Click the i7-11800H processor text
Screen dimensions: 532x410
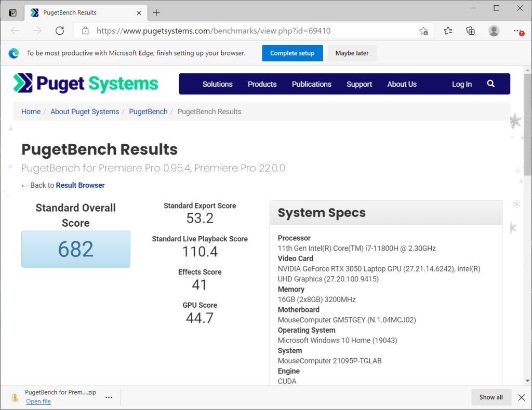[356, 249]
